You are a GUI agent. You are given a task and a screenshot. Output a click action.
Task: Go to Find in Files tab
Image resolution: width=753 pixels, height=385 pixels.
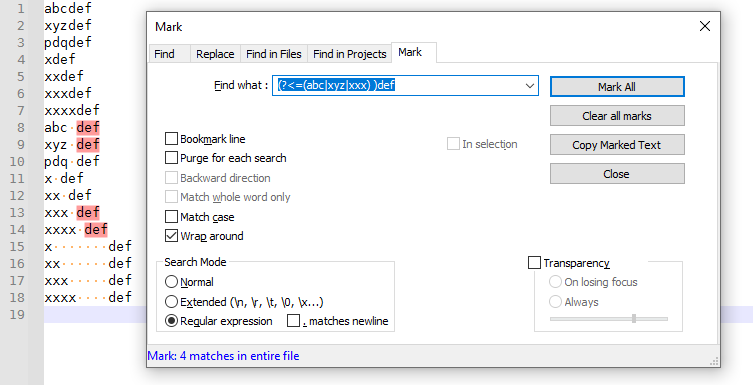point(274,54)
